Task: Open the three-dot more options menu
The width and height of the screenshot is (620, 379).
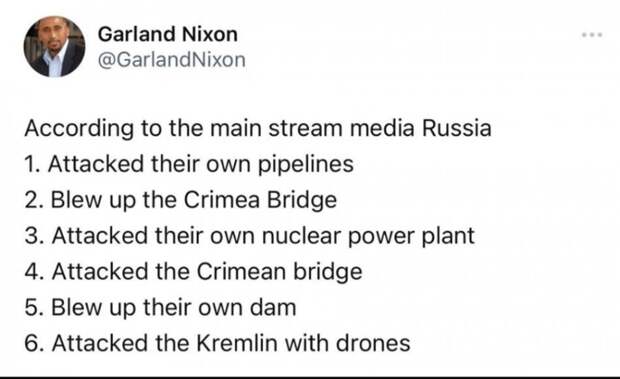Action: [x=592, y=35]
